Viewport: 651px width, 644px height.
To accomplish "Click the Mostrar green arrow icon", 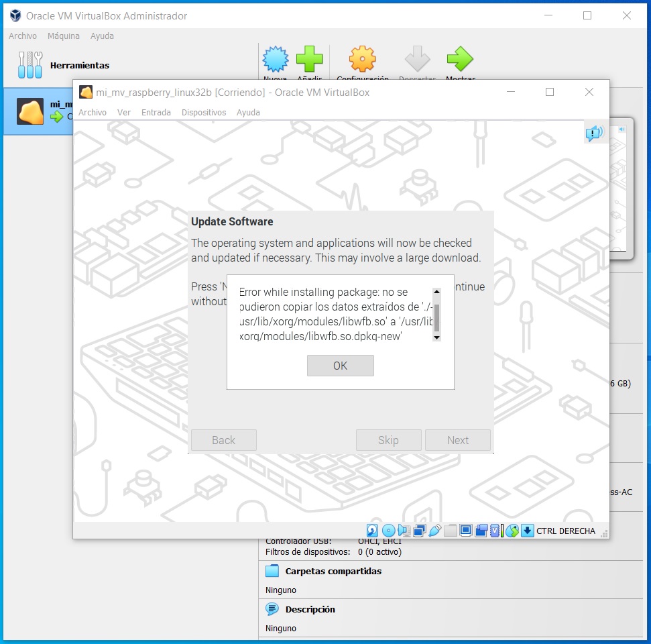I will click(x=460, y=59).
